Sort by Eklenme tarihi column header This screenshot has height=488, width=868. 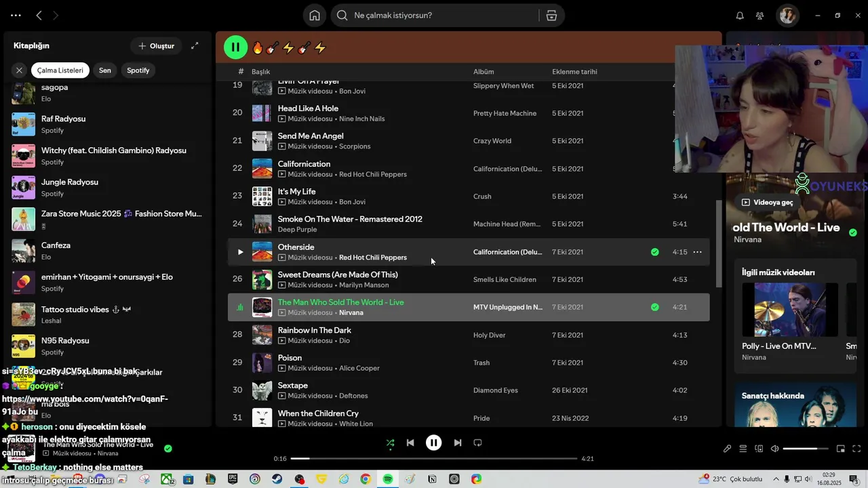coord(574,72)
